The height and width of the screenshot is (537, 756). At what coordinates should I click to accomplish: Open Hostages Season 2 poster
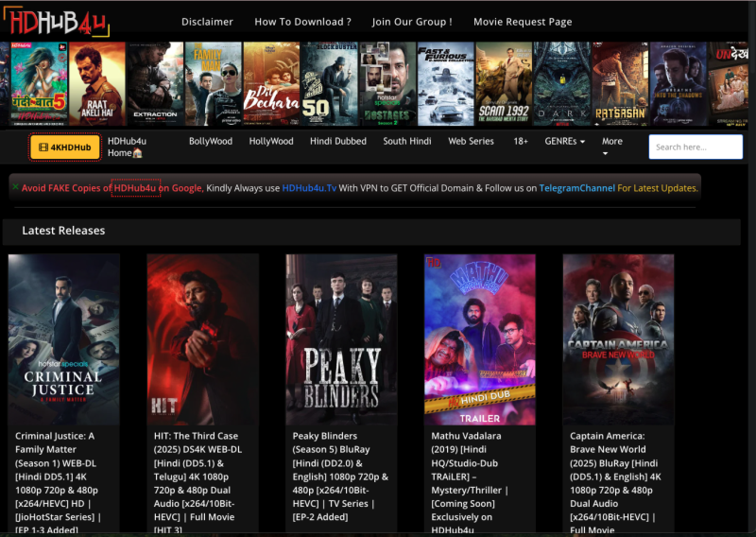pos(387,84)
